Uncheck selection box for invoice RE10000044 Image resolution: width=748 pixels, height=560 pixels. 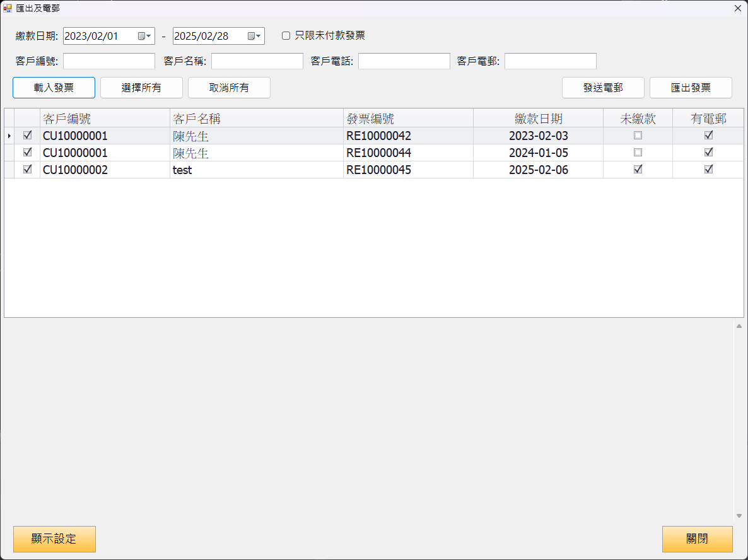27,153
